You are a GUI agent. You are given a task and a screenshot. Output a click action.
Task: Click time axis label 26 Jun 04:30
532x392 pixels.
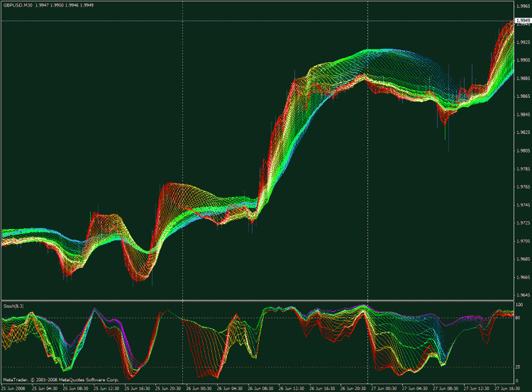tap(230, 388)
